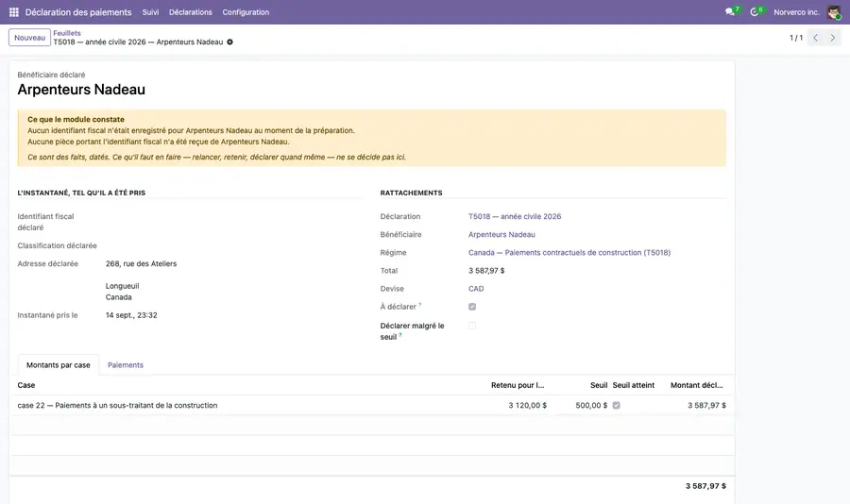
Task: Select the case 22 sous-traitant row label
Action: click(117, 405)
